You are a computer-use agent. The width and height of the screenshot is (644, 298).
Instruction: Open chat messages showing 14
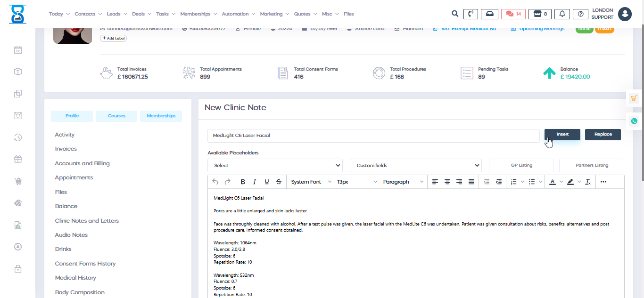(x=513, y=14)
